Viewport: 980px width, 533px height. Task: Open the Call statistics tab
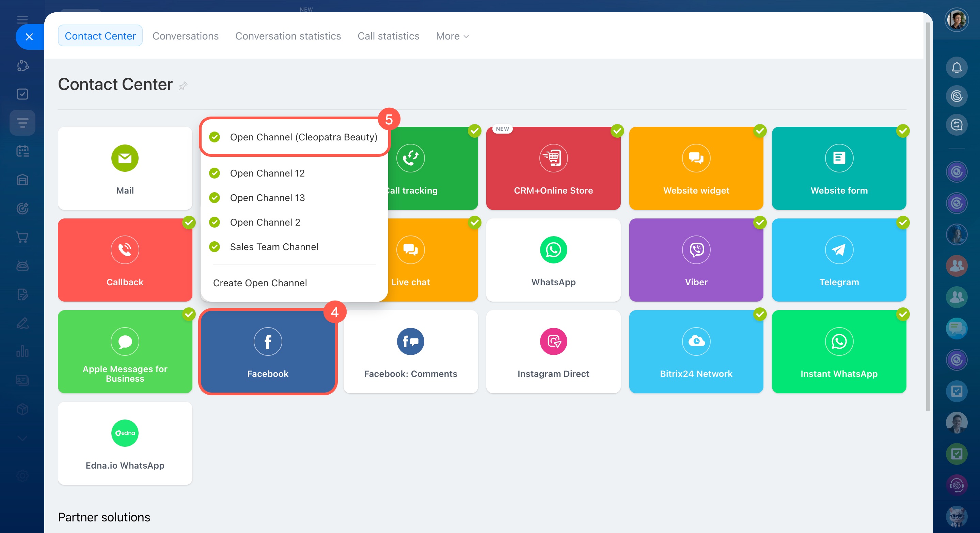tap(388, 36)
